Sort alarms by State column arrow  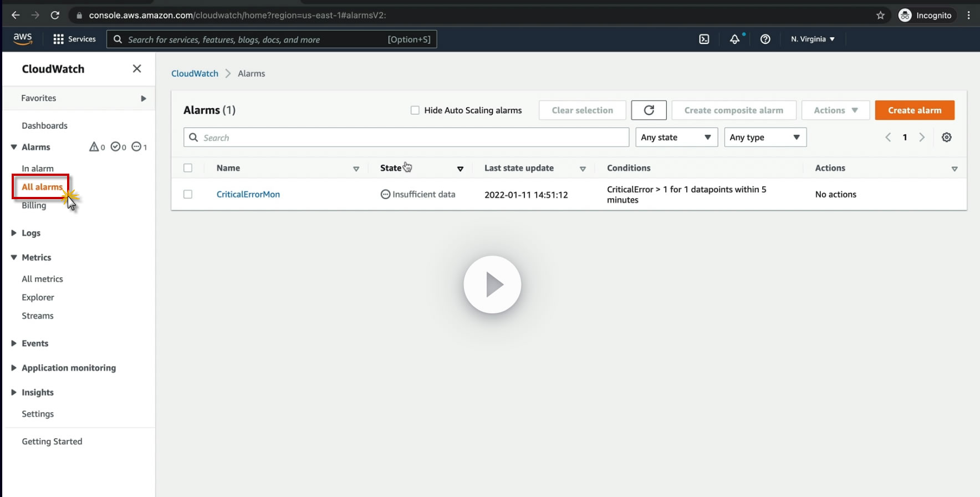(460, 169)
